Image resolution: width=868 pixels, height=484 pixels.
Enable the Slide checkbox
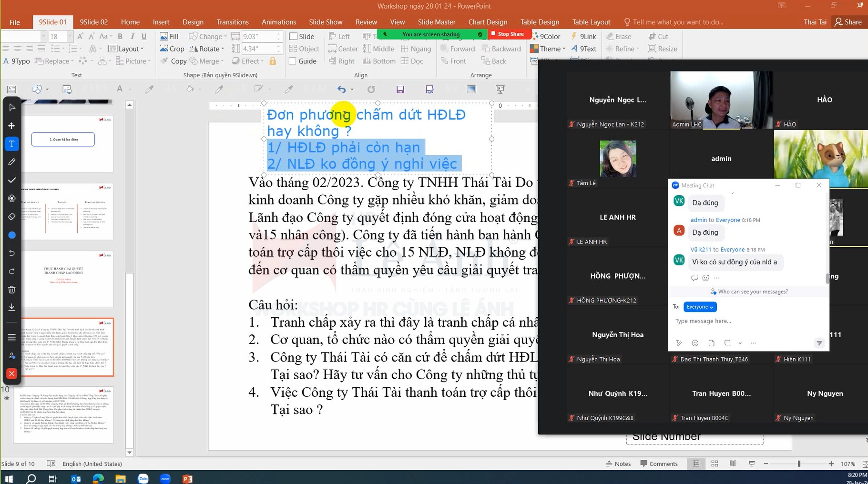294,36
